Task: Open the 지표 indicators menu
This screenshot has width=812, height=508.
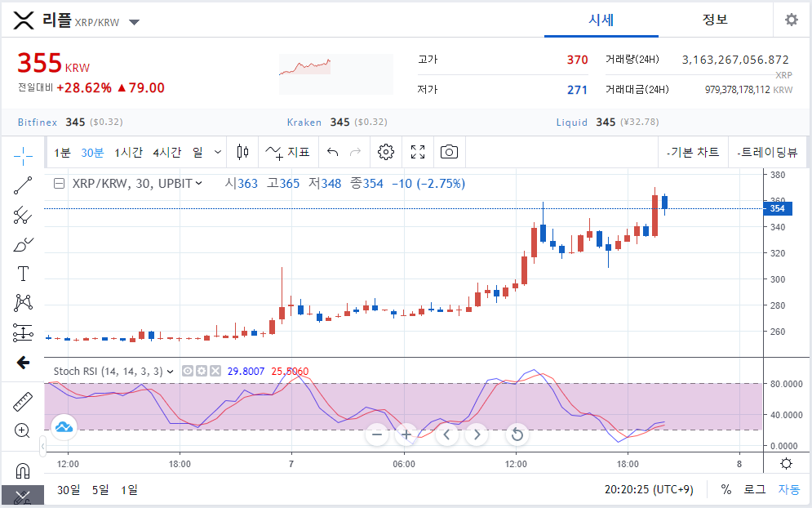Action: 287,152
